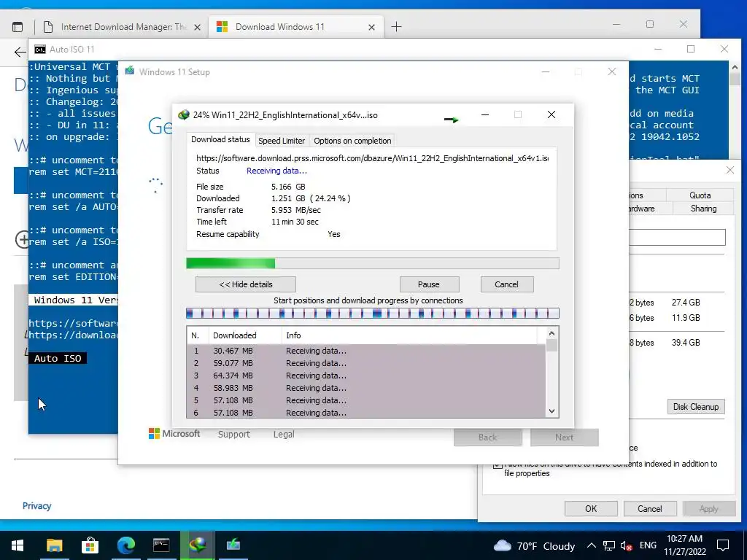Click the Auto ISO 11 console window icon
Viewport: 747px width, 560px height.
click(40, 50)
